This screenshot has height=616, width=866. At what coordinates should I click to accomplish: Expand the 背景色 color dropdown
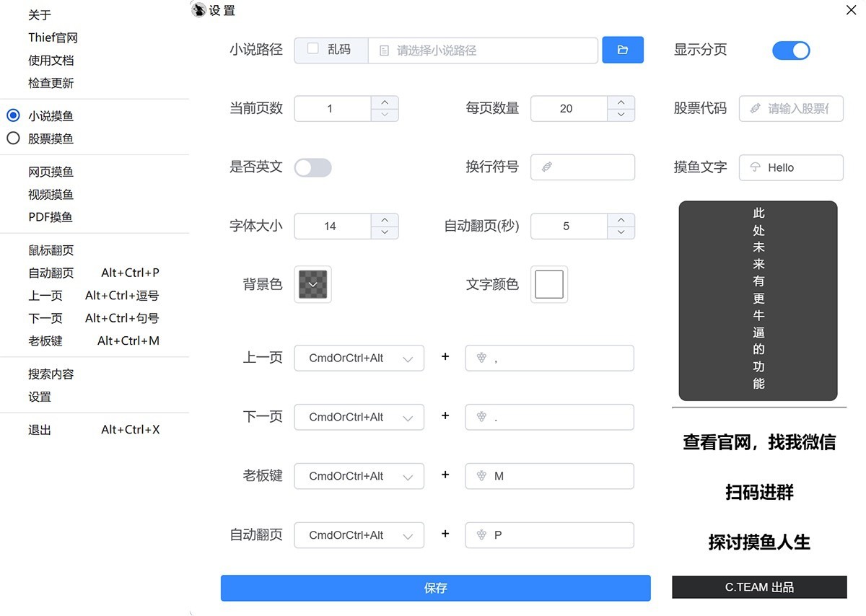312,284
